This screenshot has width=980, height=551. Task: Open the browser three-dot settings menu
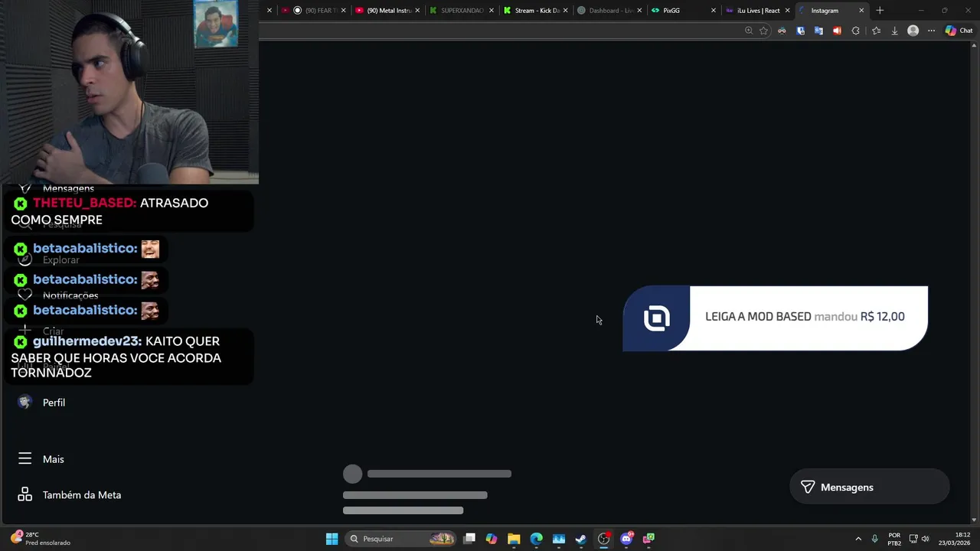[x=931, y=31]
